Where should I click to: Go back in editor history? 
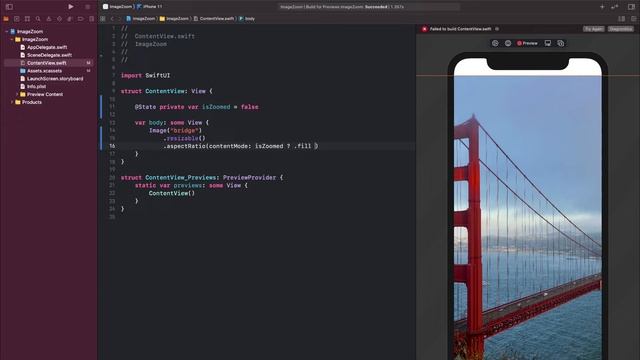click(112, 19)
